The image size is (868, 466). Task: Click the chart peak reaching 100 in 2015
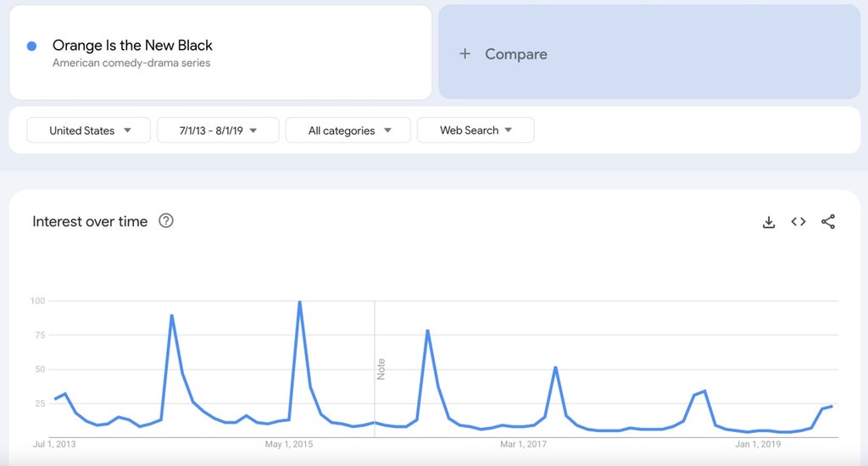click(x=299, y=302)
